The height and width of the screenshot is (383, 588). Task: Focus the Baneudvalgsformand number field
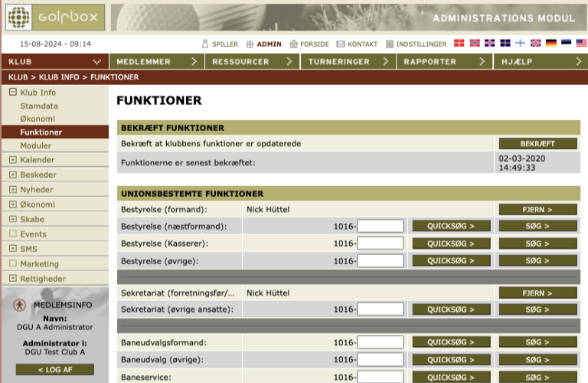coord(381,342)
